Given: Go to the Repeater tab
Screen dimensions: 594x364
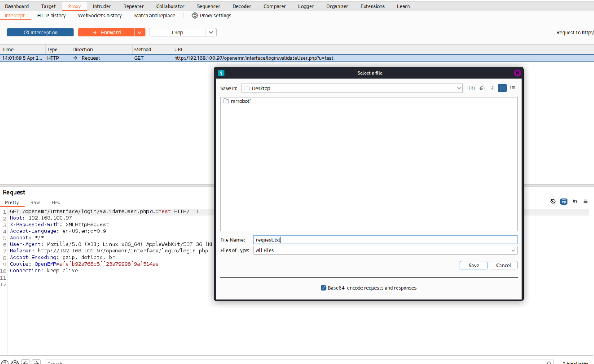Looking at the screenshot, I should pyautogui.click(x=133, y=6).
